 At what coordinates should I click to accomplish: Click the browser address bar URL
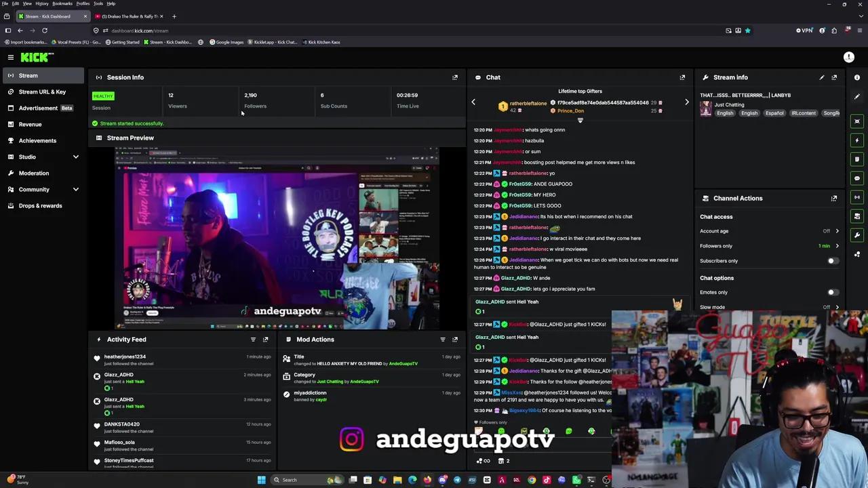click(140, 30)
